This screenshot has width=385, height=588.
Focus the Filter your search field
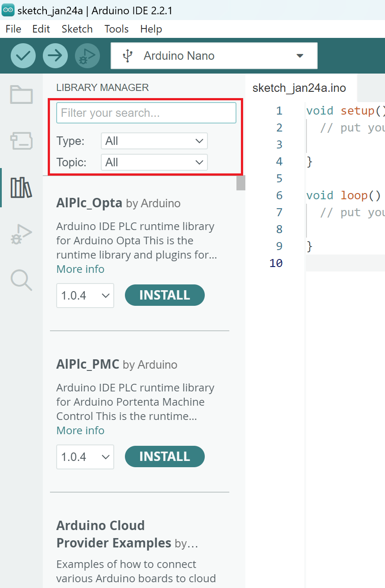pyautogui.click(x=146, y=113)
